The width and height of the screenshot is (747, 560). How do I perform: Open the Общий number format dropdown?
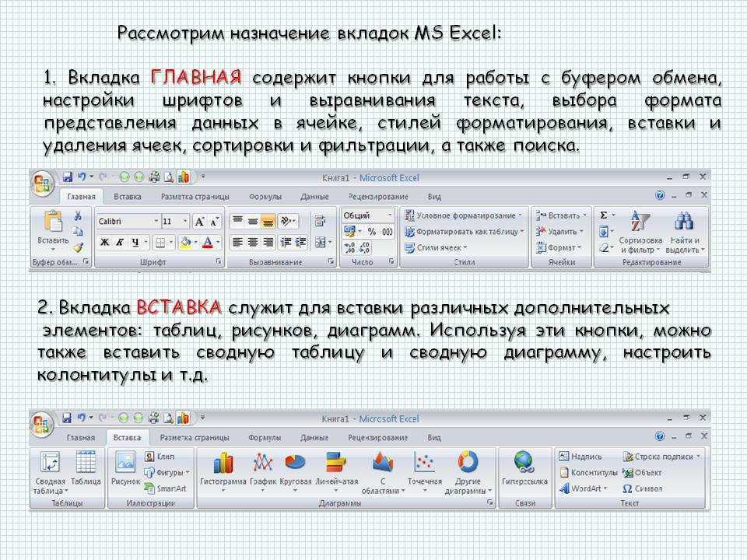pyautogui.click(x=389, y=215)
